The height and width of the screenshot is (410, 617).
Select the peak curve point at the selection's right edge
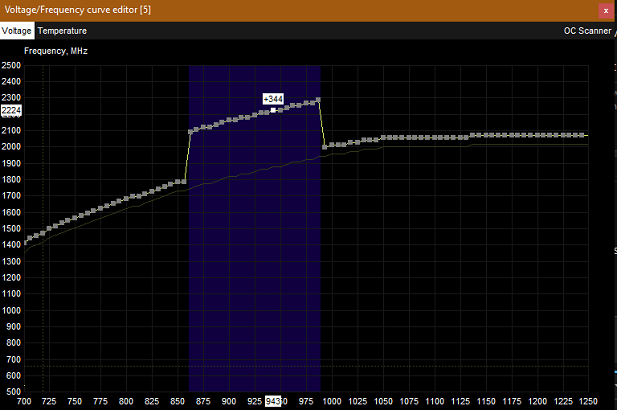(318, 100)
